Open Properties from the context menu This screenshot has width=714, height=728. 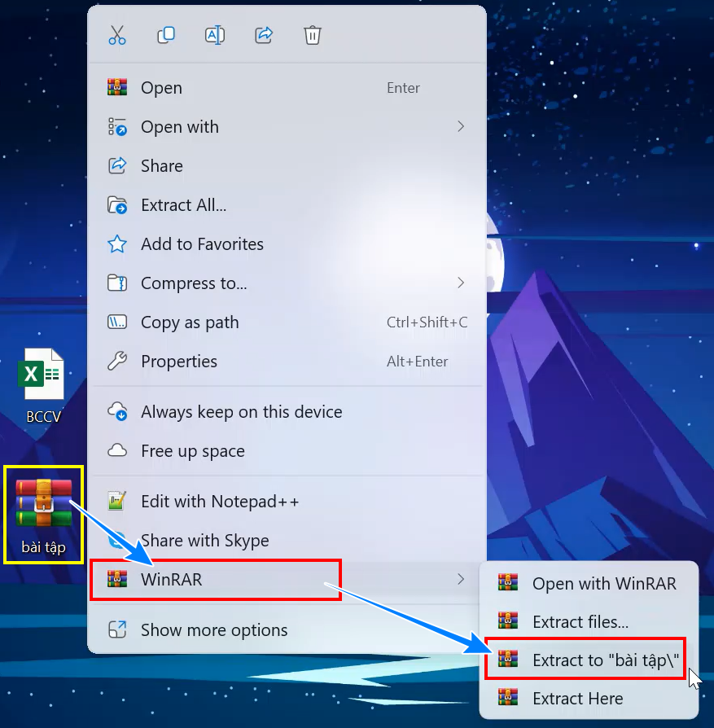(287, 362)
